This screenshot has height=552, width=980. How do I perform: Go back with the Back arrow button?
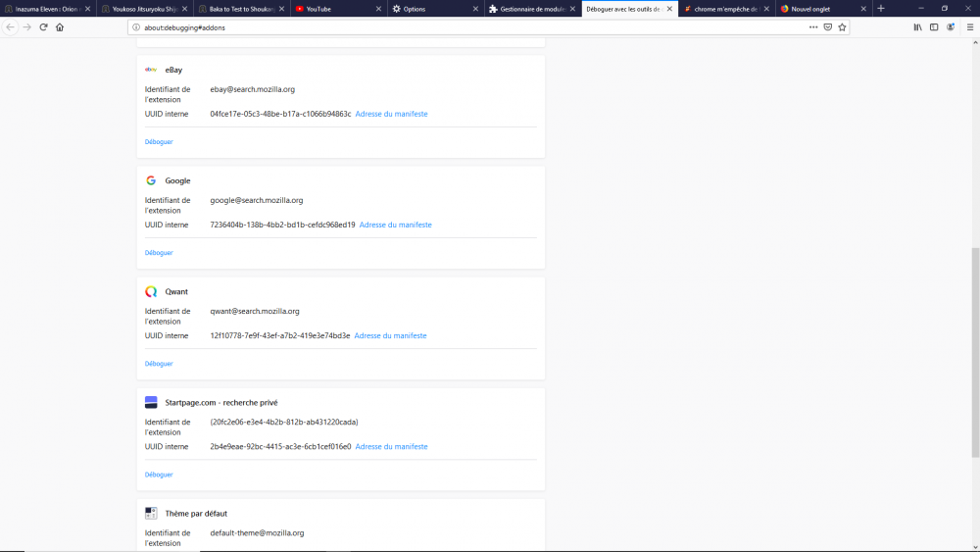tap(10, 27)
